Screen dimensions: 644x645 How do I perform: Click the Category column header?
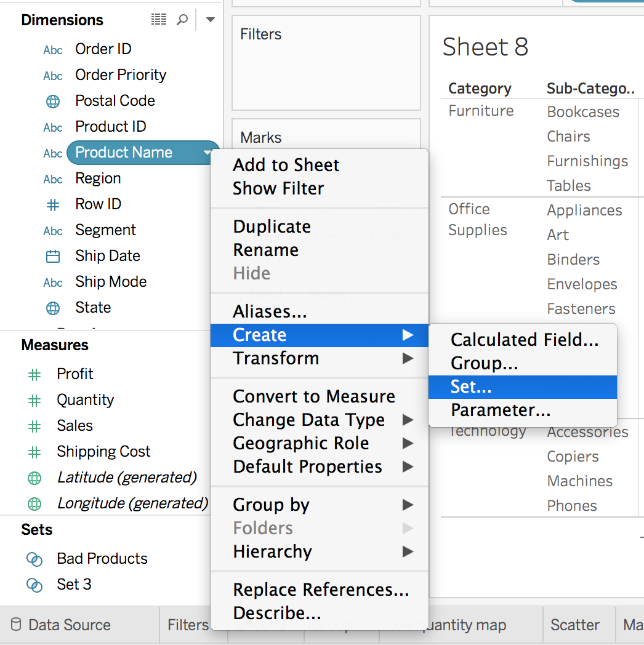pos(480,89)
